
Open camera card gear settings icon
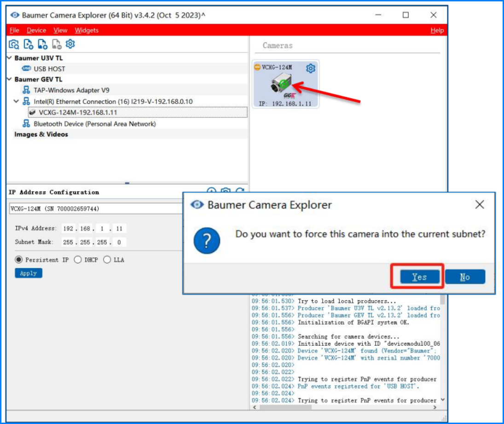pyautogui.click(x=311, y=68)
